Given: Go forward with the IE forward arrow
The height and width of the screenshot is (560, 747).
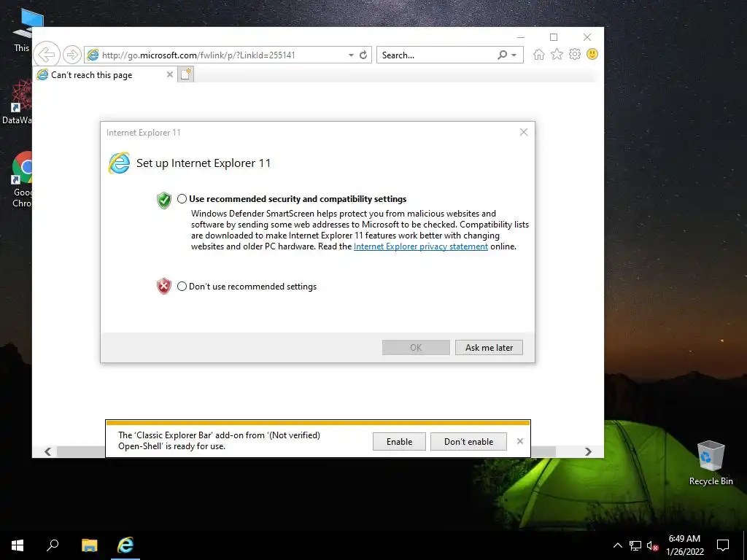Looking at the screenshot, I should [72, 55].
